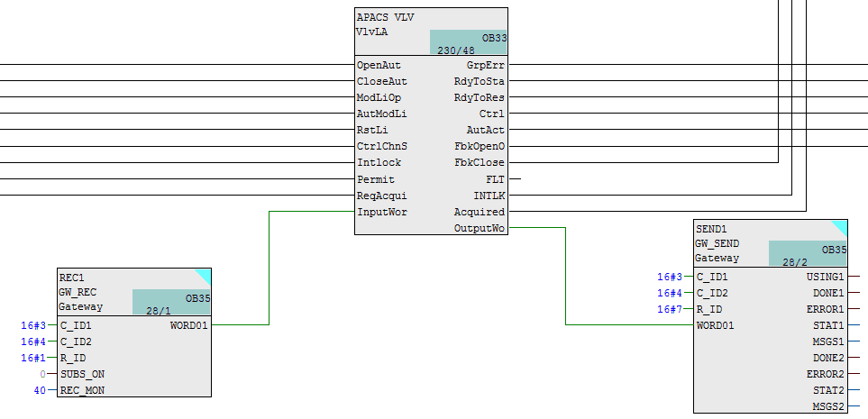The image size is (868, 419).
Task: Click the AutModLi input
Action: coord(382,114)
